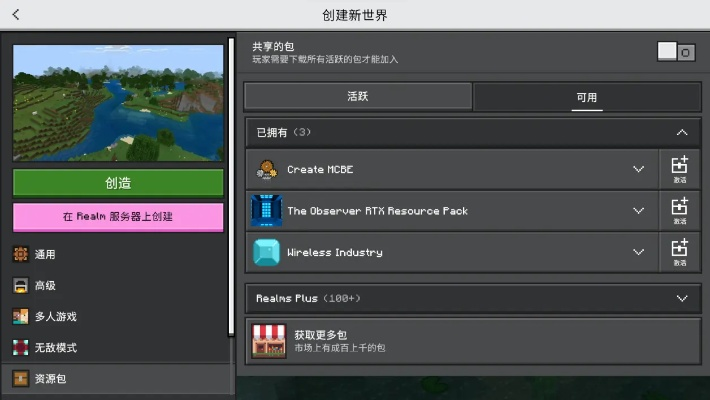Viewport: 710px width, 400px height.
Task: Expand Wireless Industry pack details
Action: [638, 252]
